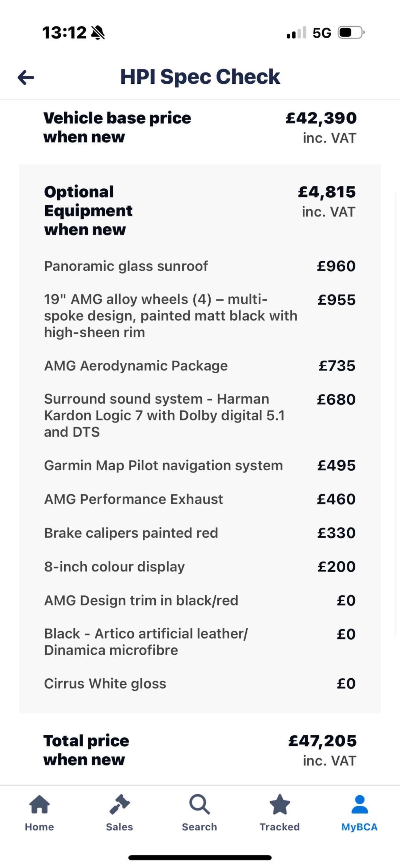
Task: Open the Tracked star icon
Action: pyautogui.click(x=279, y=805)
